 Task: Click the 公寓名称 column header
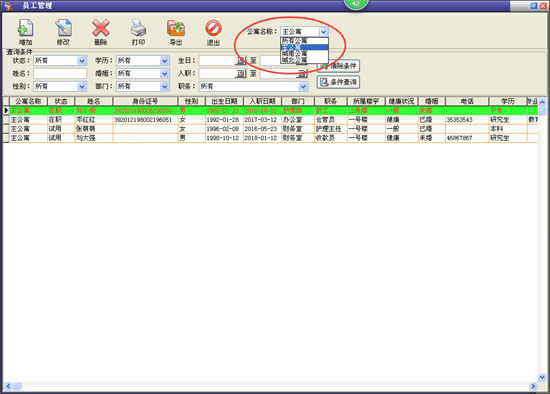coord(28,101)
